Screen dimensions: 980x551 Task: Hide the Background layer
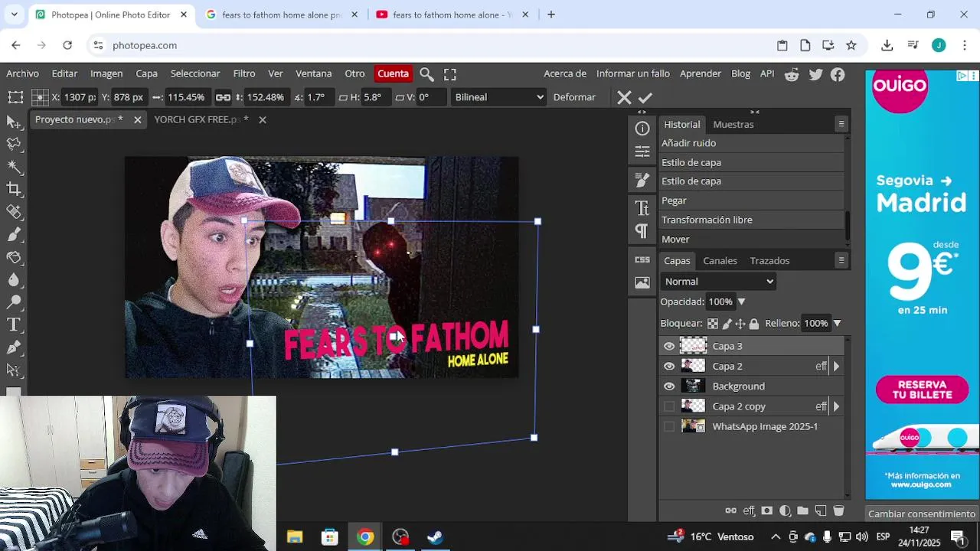pyautogui.click(x=669, y=386)
